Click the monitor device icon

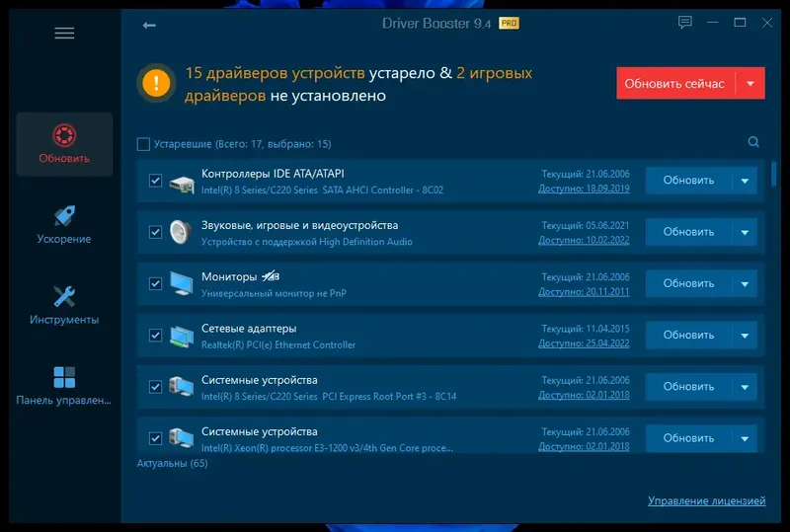click(182, 283)
